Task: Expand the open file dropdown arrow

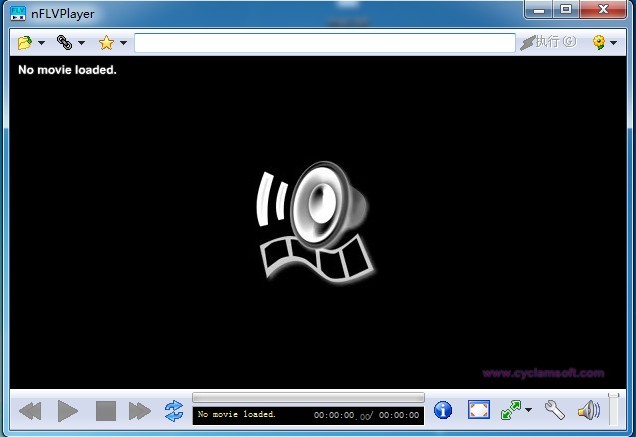Action: (x=41, y=43)
